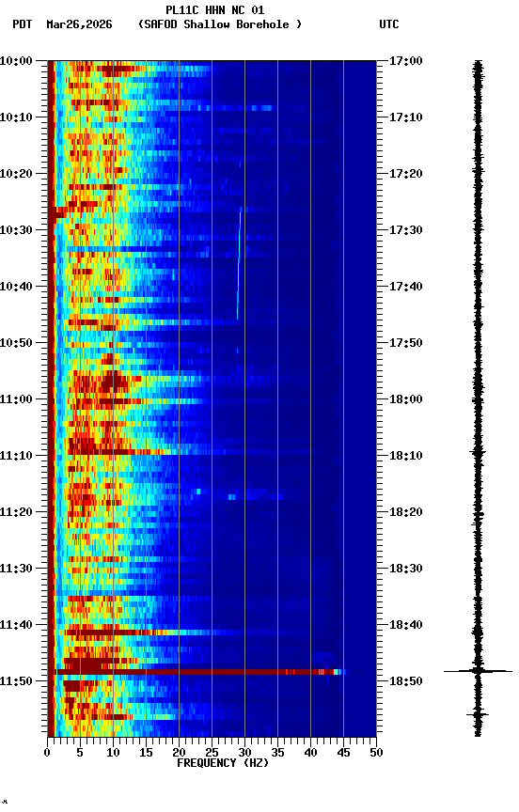Click the 5 Hz frequency tick label
519x812 pixels.
tap(80, 753)
